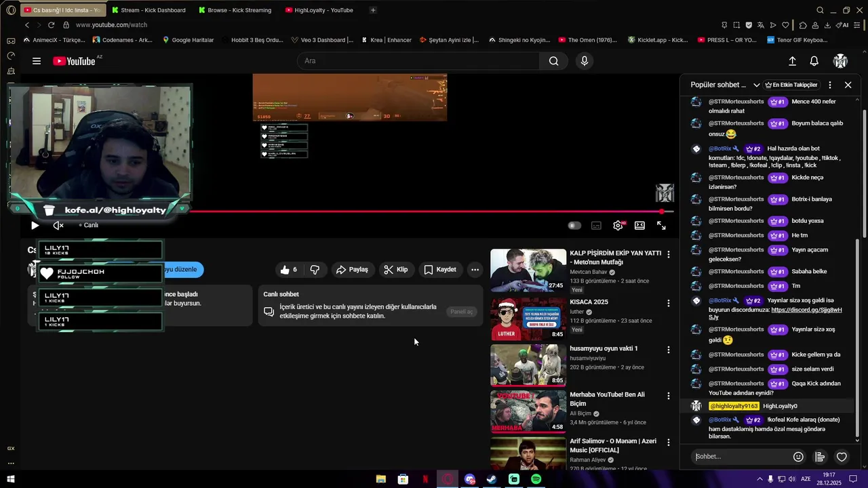Open menu for KALP PİŞİRDİM video

(x=669, y=255)
